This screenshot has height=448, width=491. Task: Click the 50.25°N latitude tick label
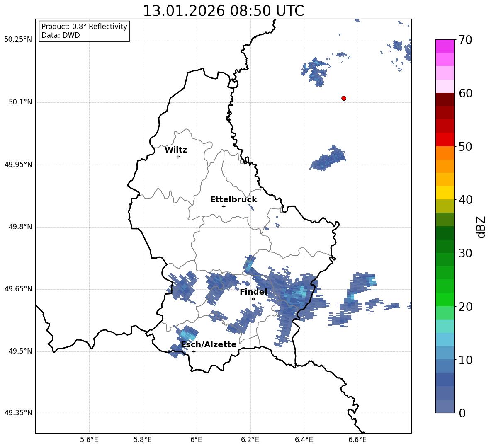click(x=18, y=40)
